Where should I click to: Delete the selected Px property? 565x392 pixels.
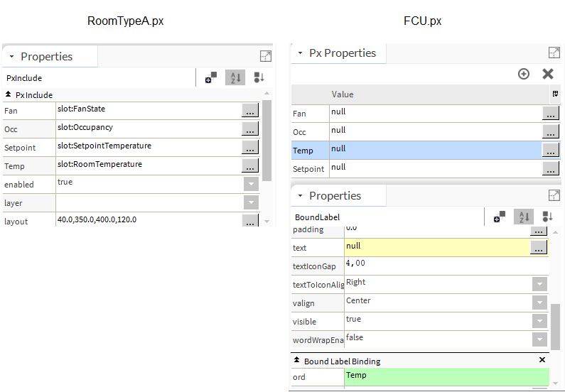click(x=548, y=74)
